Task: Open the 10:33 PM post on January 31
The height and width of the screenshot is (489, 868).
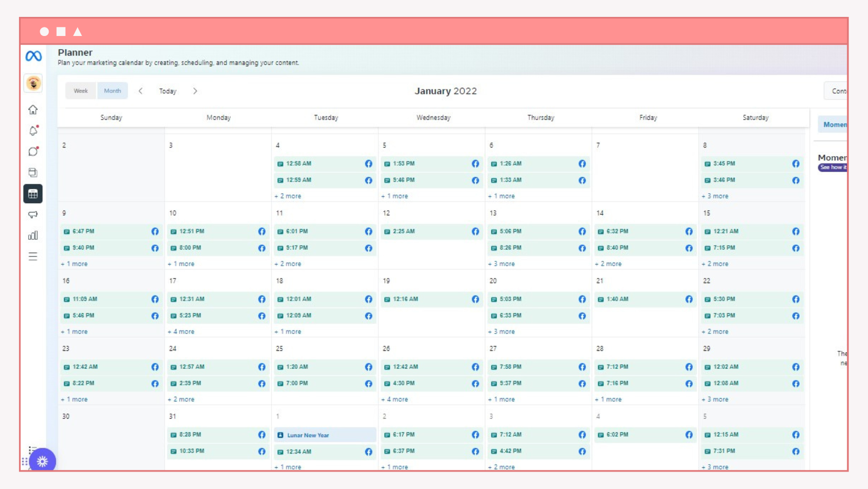Action: pos(218,451)
